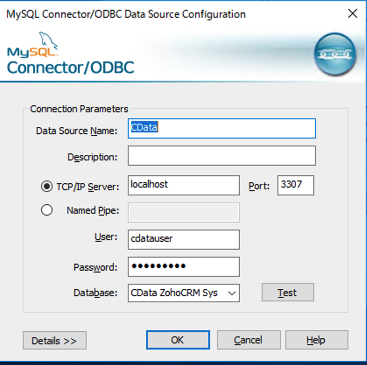Click the Password input field
367x365 pixels.
click(x=184, y=267)
